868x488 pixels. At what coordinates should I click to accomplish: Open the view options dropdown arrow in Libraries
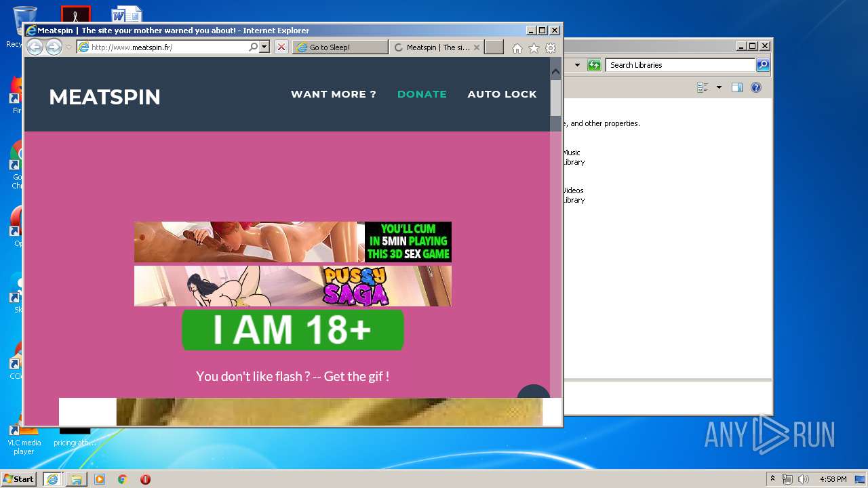tap(719, 87)
